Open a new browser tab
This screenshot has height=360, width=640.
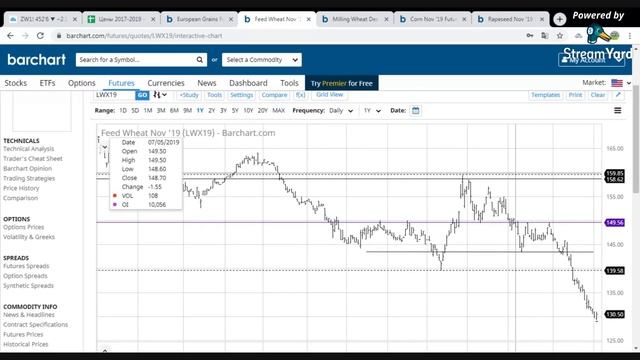[x=560, y=19]
